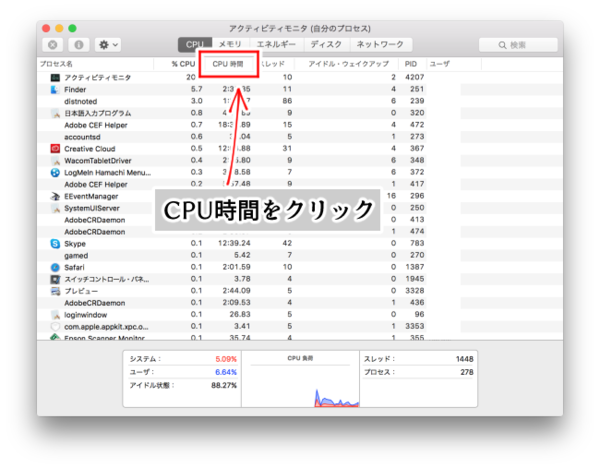Image resolution: width=600 pixels, height=468 pixels.
Task: Click the アイドル状態 value 88.27%
Action: (224, 385)
